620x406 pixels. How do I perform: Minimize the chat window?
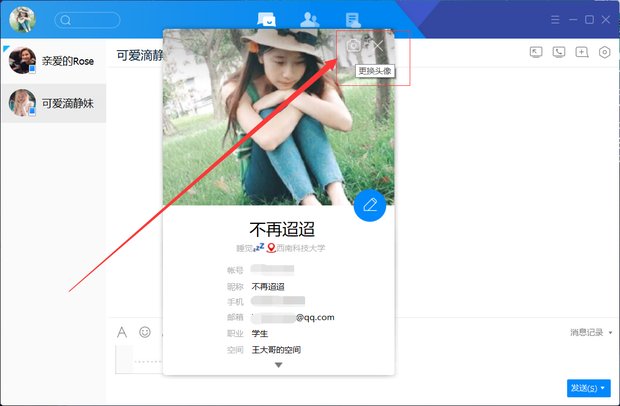573,20
